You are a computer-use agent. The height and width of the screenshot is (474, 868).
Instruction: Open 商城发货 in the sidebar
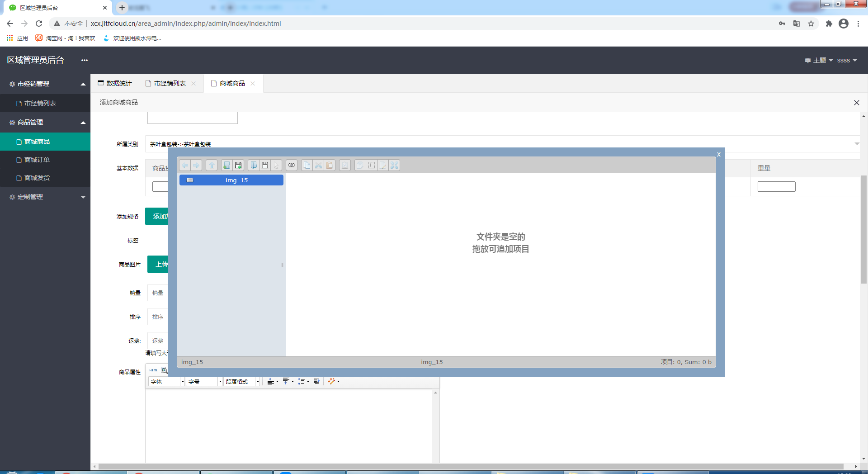coord(37,178)
